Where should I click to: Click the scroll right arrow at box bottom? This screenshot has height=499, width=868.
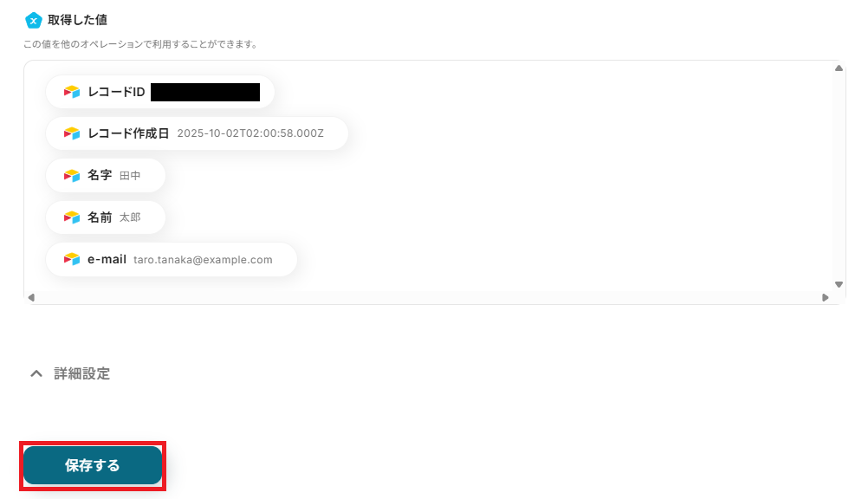pos(826,297)
